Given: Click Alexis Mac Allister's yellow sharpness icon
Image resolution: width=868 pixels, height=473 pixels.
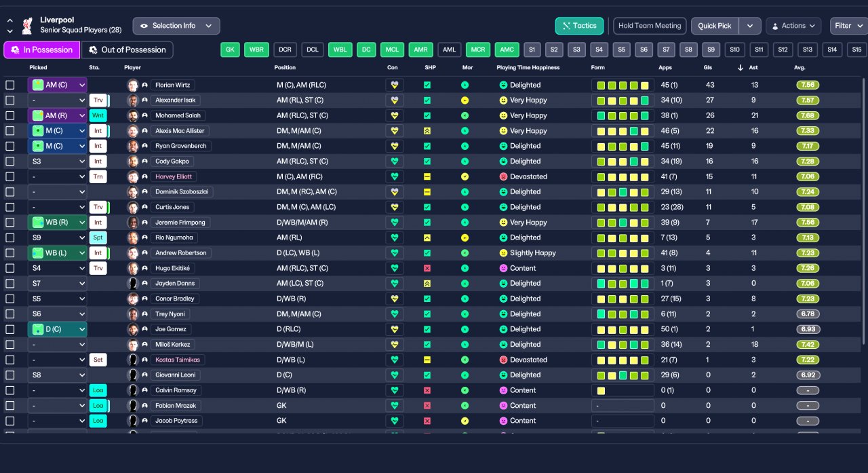Looking at the screenshot, I should click(427, 131).
